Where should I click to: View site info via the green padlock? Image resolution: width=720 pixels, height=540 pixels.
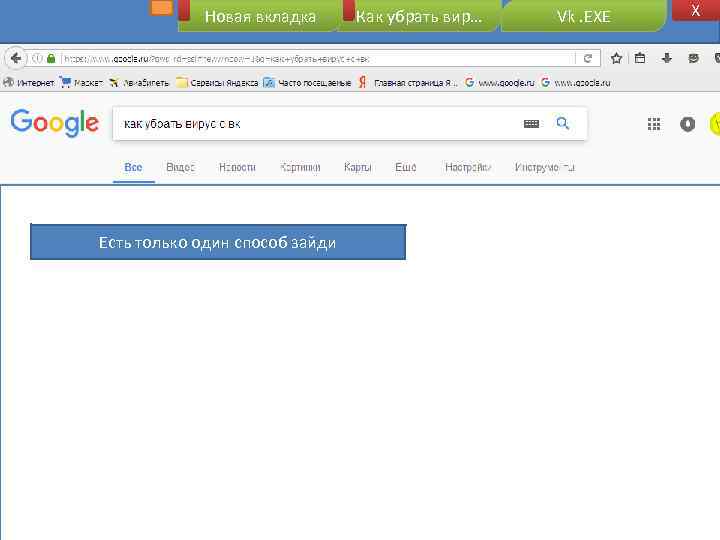[51, 58]
